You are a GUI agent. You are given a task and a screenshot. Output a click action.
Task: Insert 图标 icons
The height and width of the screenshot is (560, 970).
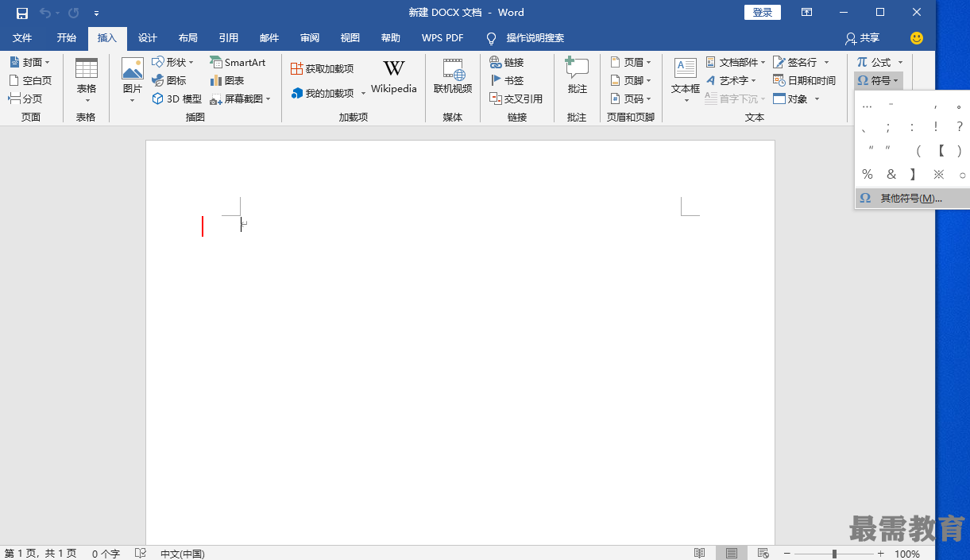(x=169, y=80)
